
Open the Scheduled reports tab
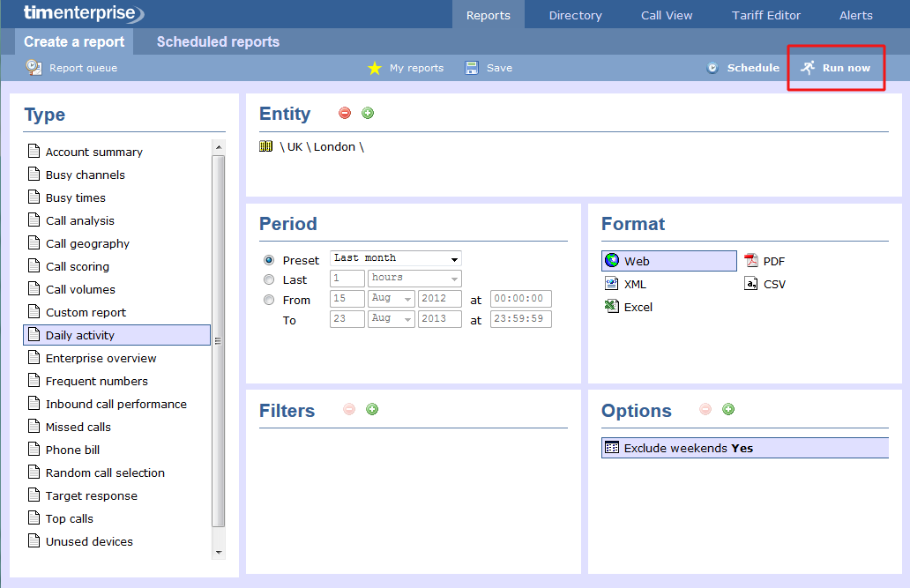pyautogui.click(x=218, y=41)
